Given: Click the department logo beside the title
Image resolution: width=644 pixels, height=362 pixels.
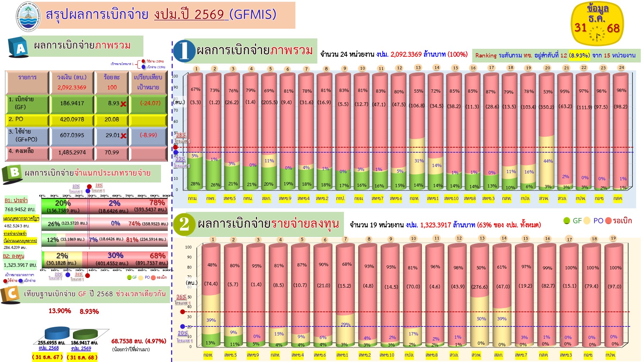Looking at the screenshot, I should pyautogui.click(x=28, y=18).
